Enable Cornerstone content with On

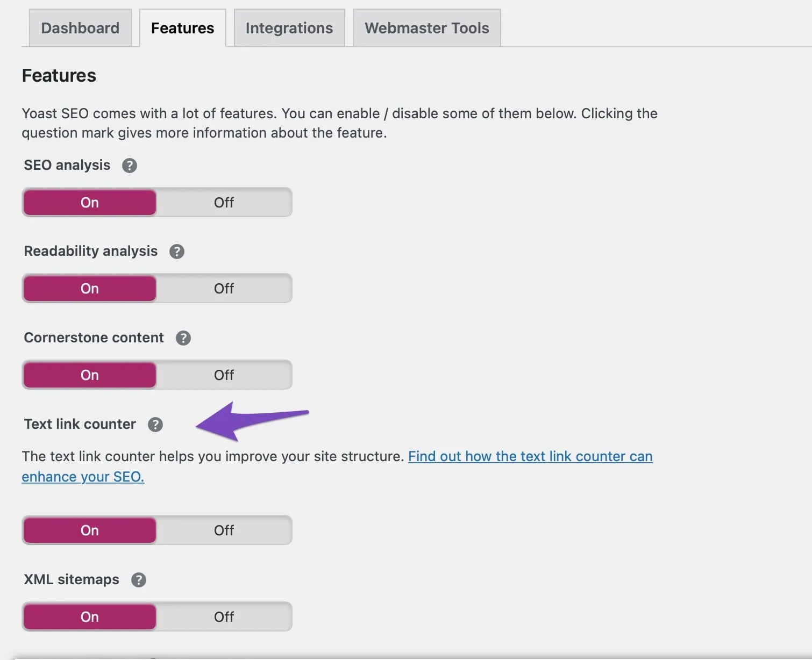[x=90, y=375]
